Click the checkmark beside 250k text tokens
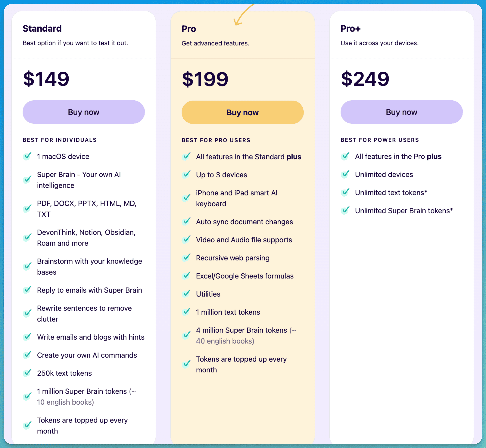The image size is (486, 448). 27,373
